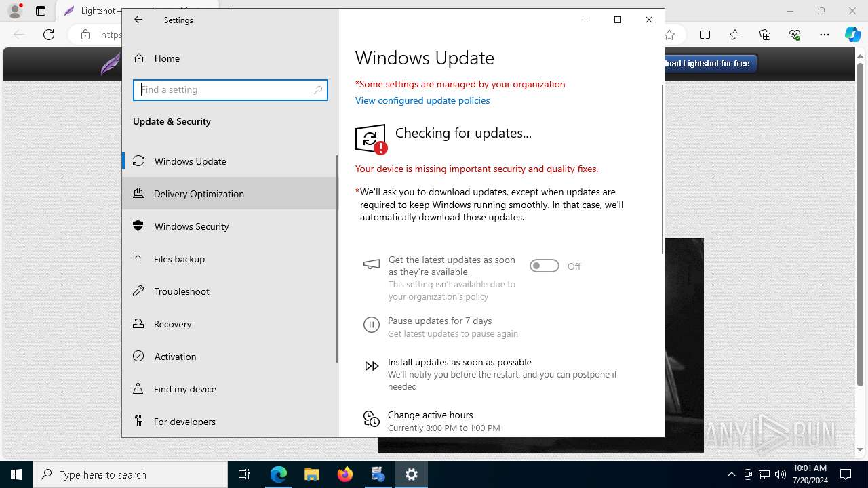Show hidden system tray icons
868x488 pixels.
[732, 474]
